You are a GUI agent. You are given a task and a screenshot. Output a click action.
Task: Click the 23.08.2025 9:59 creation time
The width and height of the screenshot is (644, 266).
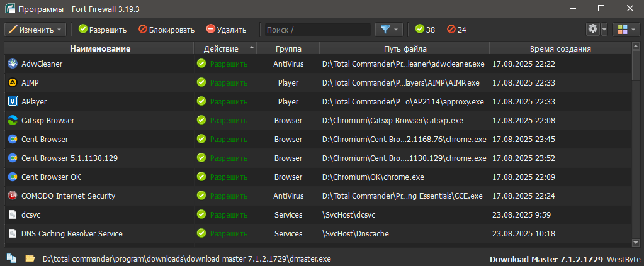coord(522,214)
